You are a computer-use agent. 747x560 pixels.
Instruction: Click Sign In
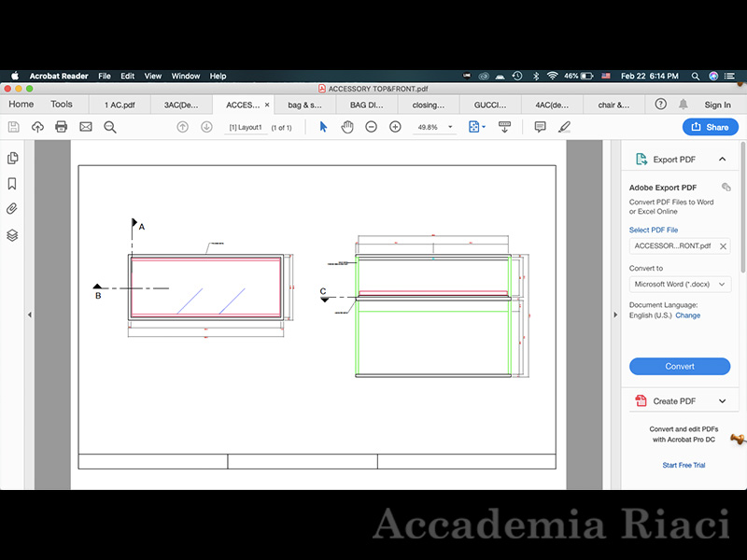[x=717, y=105]
